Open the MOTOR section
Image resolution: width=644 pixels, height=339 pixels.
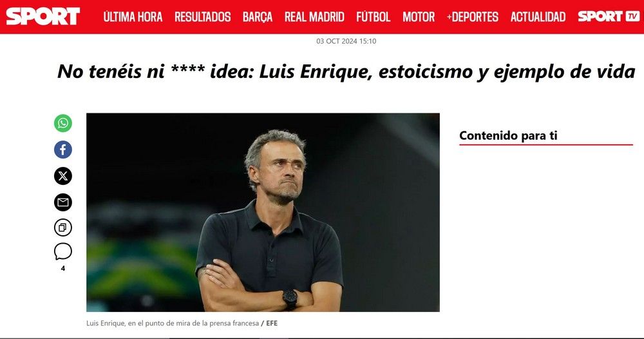(x=419, y=17)
